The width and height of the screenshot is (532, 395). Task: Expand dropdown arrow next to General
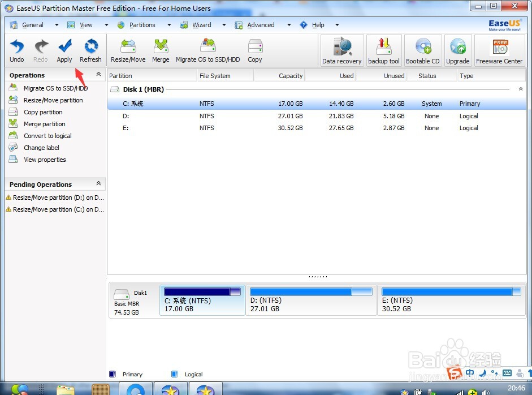(57, 25)
